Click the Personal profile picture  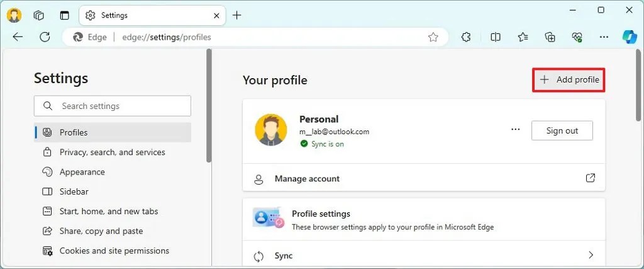[270, 130]
